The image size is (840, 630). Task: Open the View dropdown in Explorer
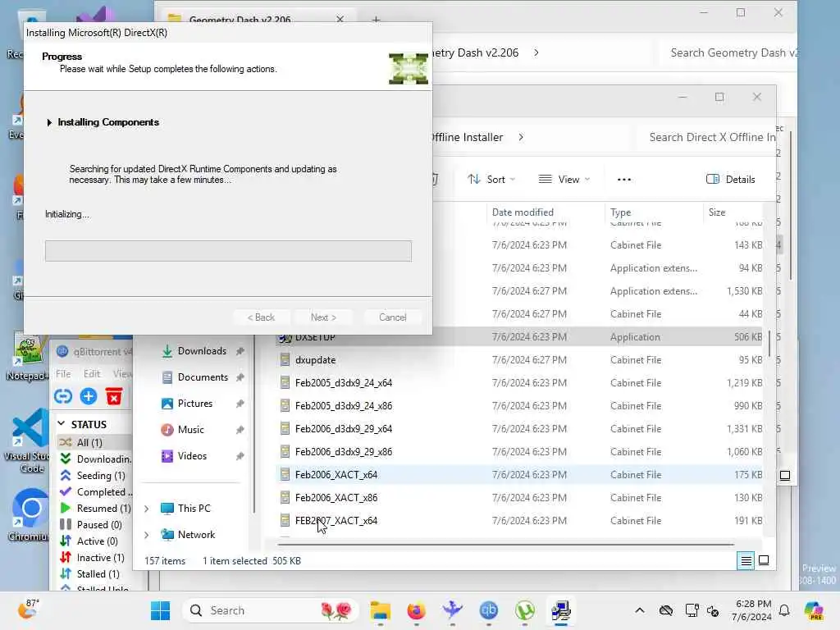(x=564, y=180)
